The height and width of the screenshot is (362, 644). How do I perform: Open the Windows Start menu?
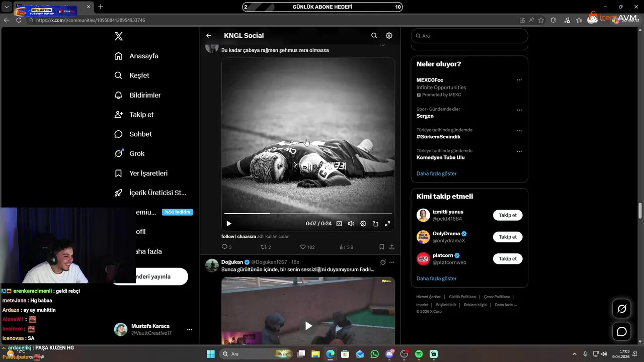click(210, 354)
